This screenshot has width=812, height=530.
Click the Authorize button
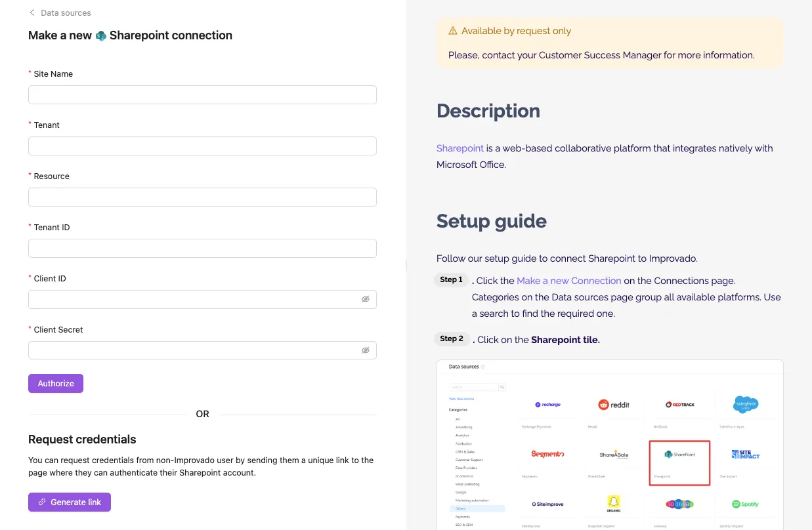tap(56, 384)
